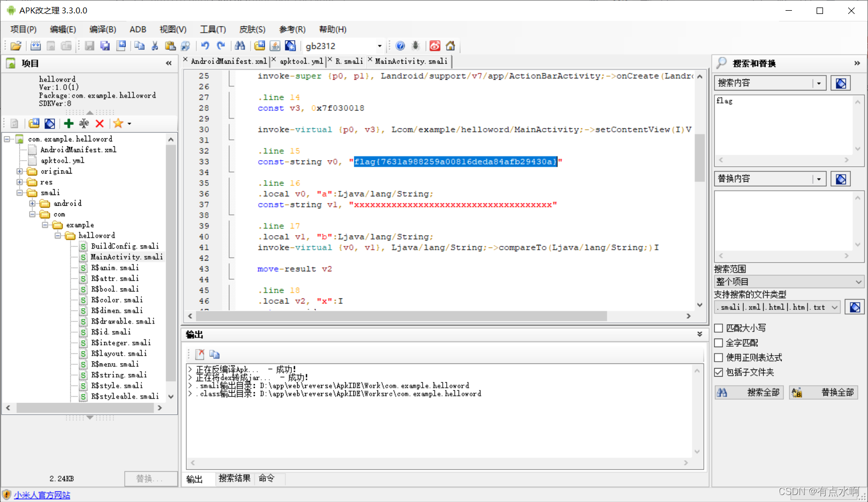Click the rename abc icon

84,124
